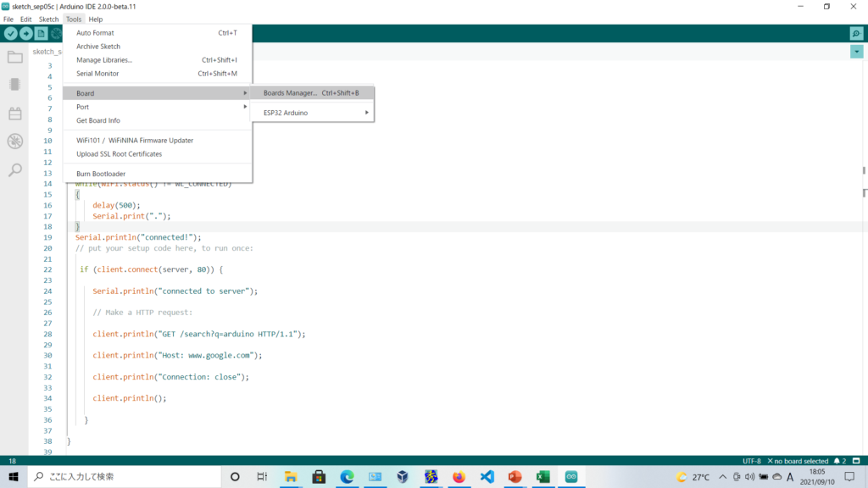
Task: Select Upload SSL Root Certificates
Action: (x=158, y=154)
